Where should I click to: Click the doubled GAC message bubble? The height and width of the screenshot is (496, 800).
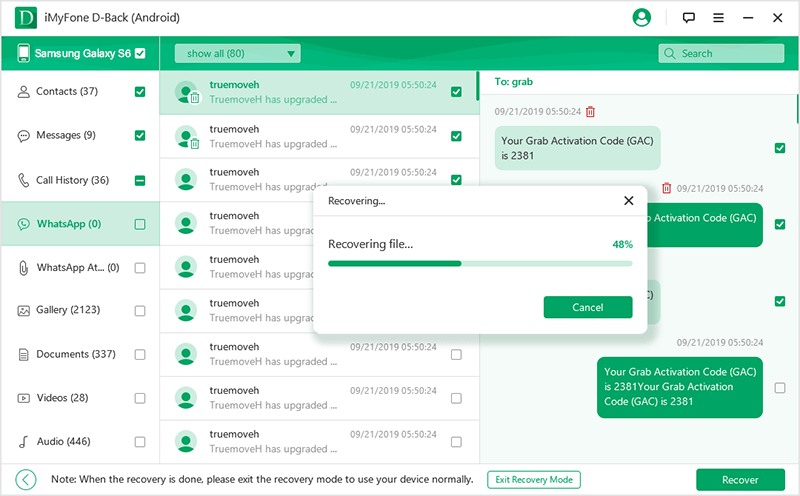pos(680,387)
